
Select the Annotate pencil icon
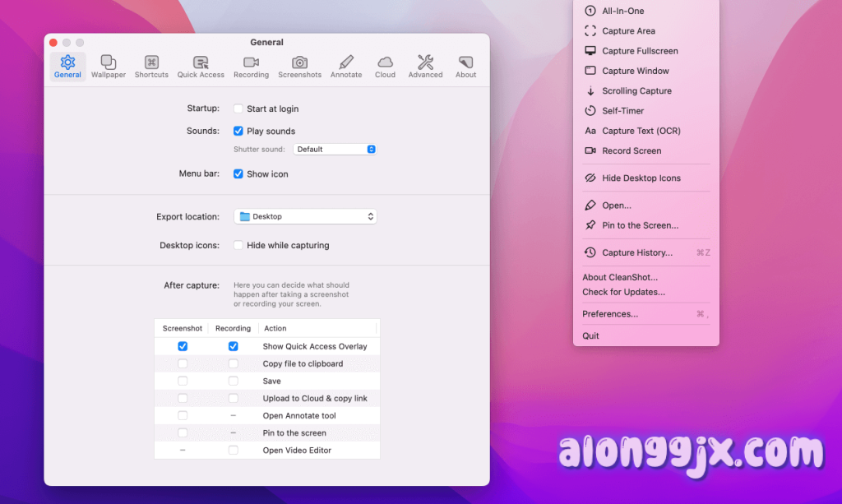pos(346,62)
